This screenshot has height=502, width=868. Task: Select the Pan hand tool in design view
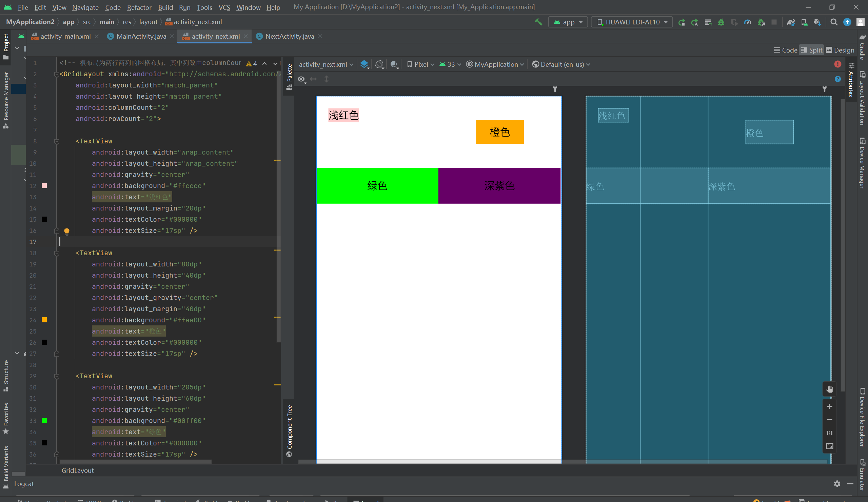pyautogui.click(x=829, y=389)
